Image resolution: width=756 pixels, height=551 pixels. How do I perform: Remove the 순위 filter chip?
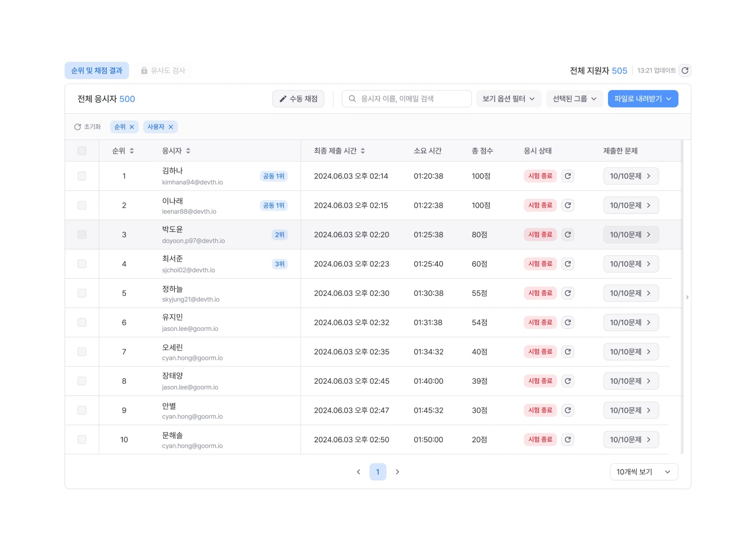click(x=132, y=127)
